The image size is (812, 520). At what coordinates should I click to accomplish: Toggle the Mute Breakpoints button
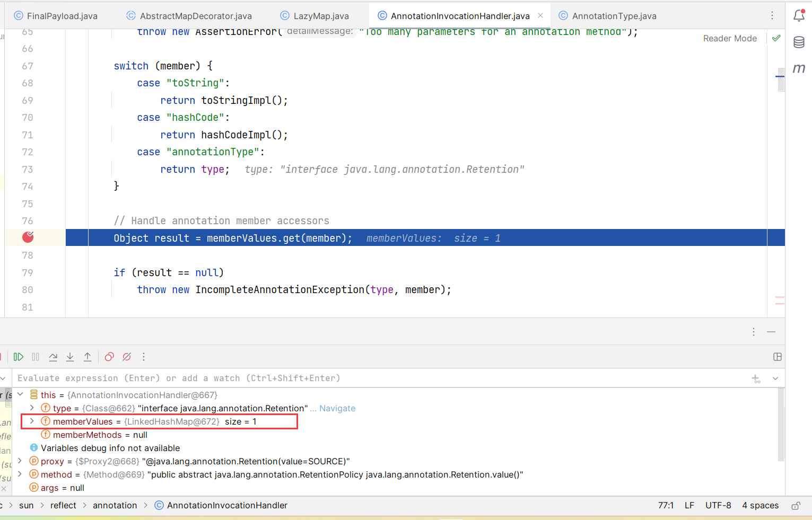127,357
